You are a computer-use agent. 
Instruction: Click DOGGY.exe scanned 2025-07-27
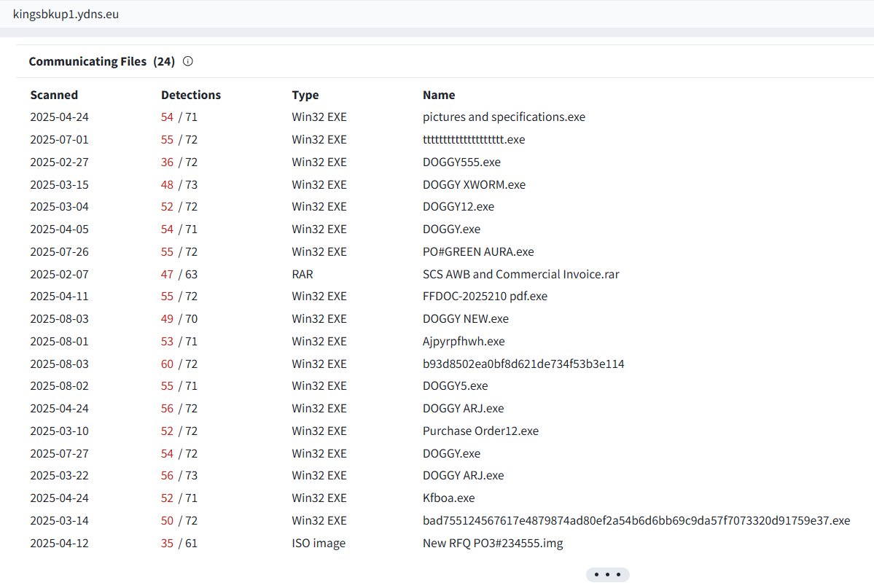coord(451,454)
